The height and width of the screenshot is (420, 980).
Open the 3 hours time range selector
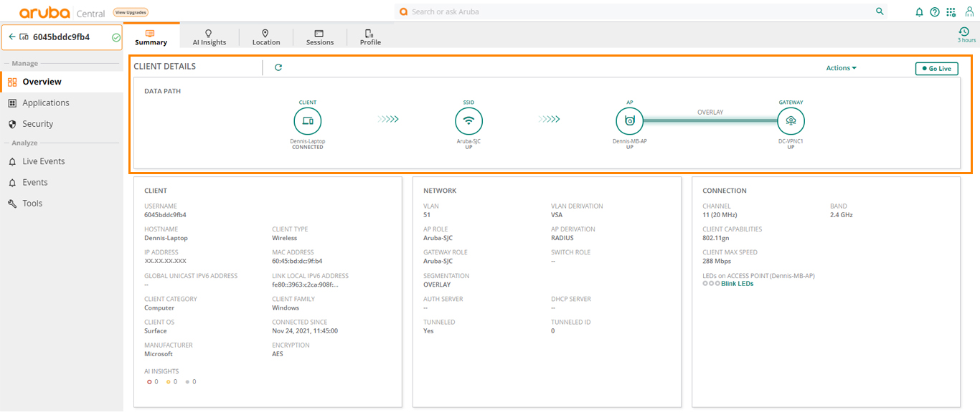click(x=965, y=34)
